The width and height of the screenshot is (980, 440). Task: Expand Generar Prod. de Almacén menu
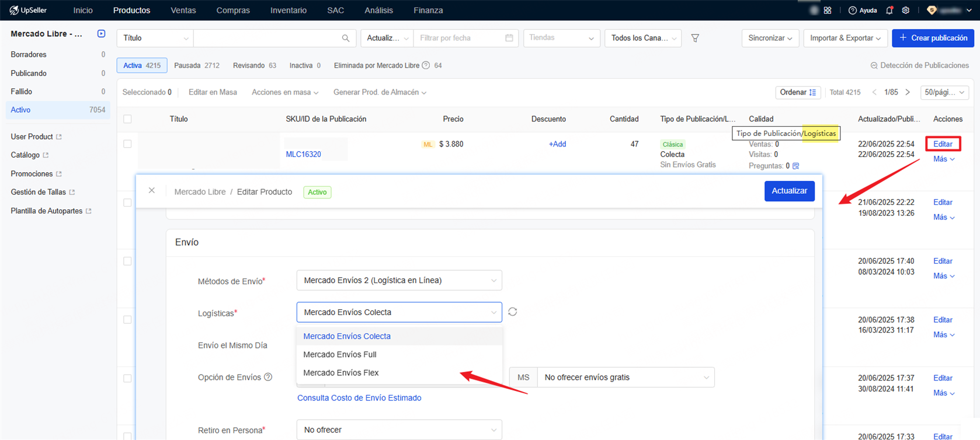380,92
